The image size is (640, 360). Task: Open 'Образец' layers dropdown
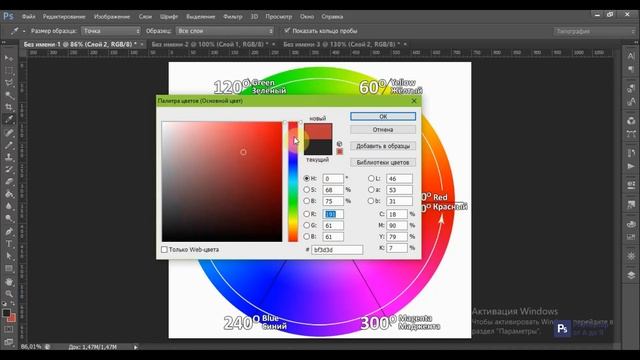[x=224, y=31]
